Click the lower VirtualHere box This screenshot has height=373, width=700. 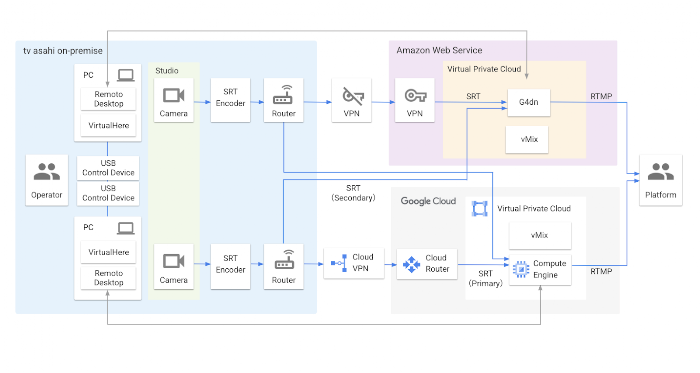click(108, 252)
